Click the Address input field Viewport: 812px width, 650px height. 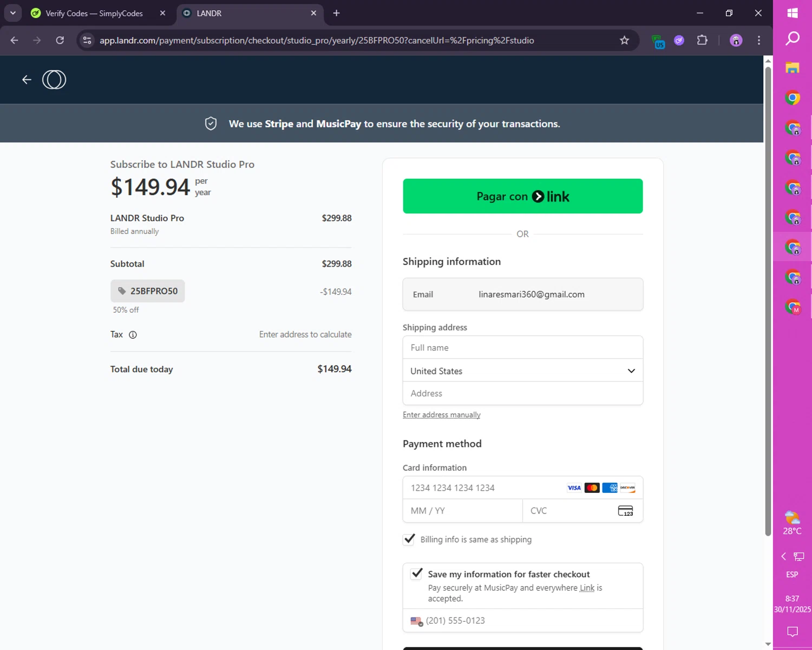[x=522, y=394]
